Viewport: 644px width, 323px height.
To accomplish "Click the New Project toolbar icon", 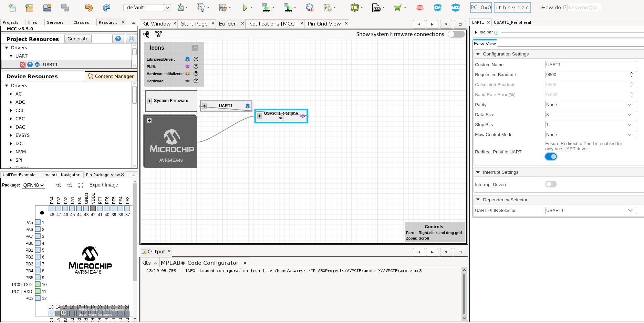I will point(29,8).
